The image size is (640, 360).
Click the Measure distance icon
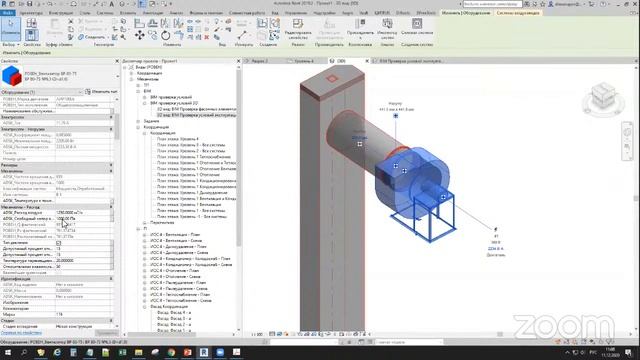pos(242,35)
